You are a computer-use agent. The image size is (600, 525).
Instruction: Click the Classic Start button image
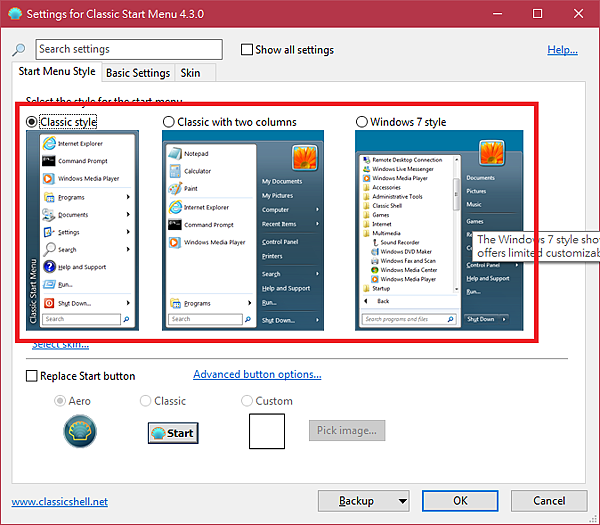(173, 433)
